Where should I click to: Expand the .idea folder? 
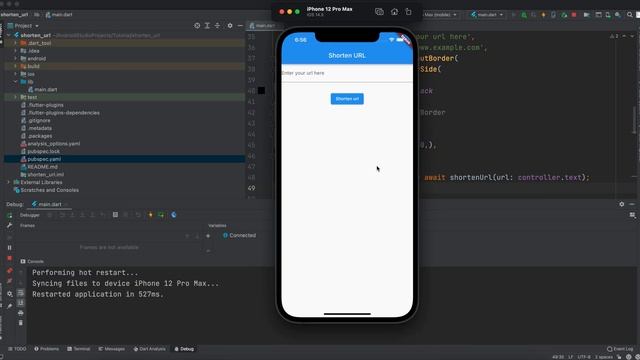click(16, 51)
